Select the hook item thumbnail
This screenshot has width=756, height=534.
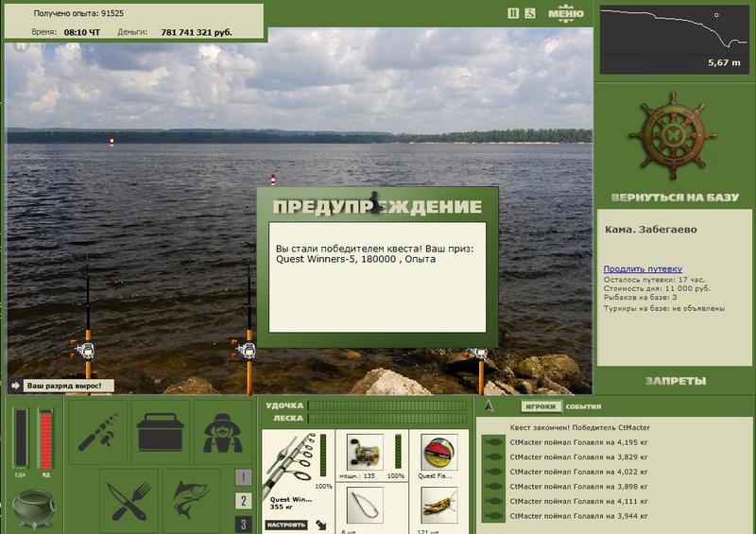click(365, 505)
